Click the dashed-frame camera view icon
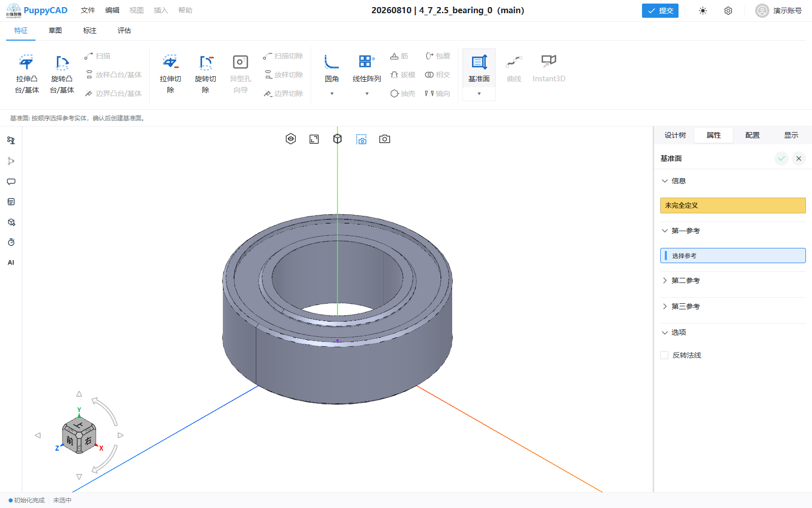The height and width of the screenshot is (508, 812). pos(361,139)
